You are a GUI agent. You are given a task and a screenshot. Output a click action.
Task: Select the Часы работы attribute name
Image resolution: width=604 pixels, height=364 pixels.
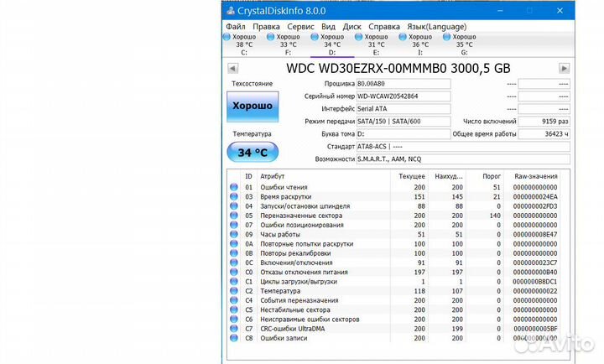pos(280,234)
